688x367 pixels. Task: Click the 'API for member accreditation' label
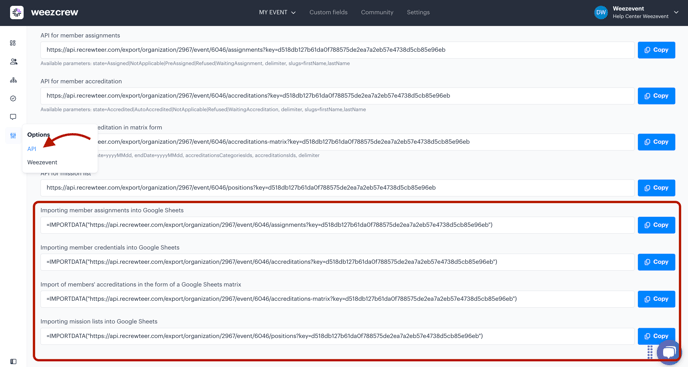pos(81,81)
